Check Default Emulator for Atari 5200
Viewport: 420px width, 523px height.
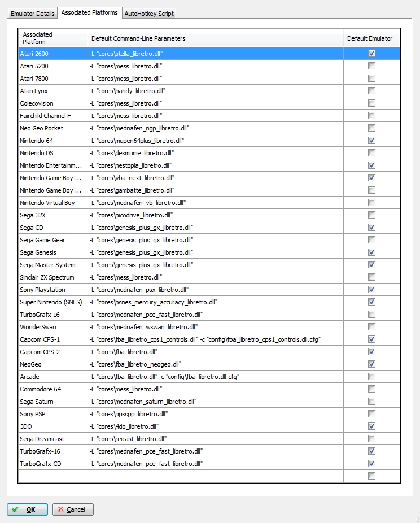(371, 66)
